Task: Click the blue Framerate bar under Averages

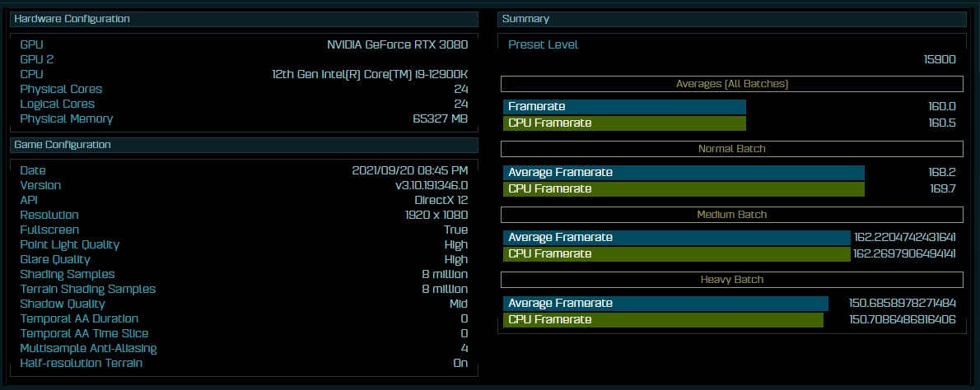Action: click(x=624, y=106)
